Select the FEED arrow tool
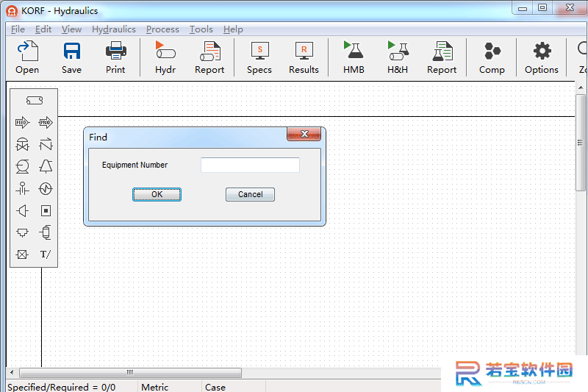The image size is (588, 392). (23, 122)
